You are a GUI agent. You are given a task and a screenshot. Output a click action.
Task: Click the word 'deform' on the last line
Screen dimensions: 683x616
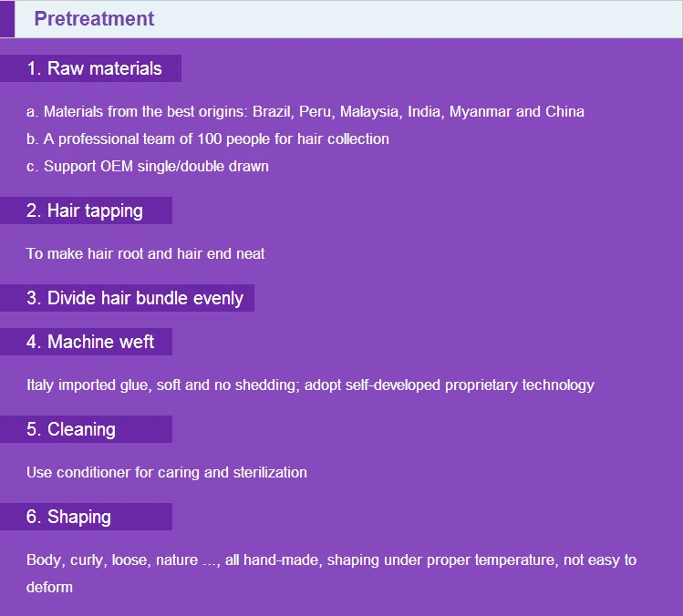point(49,587)
